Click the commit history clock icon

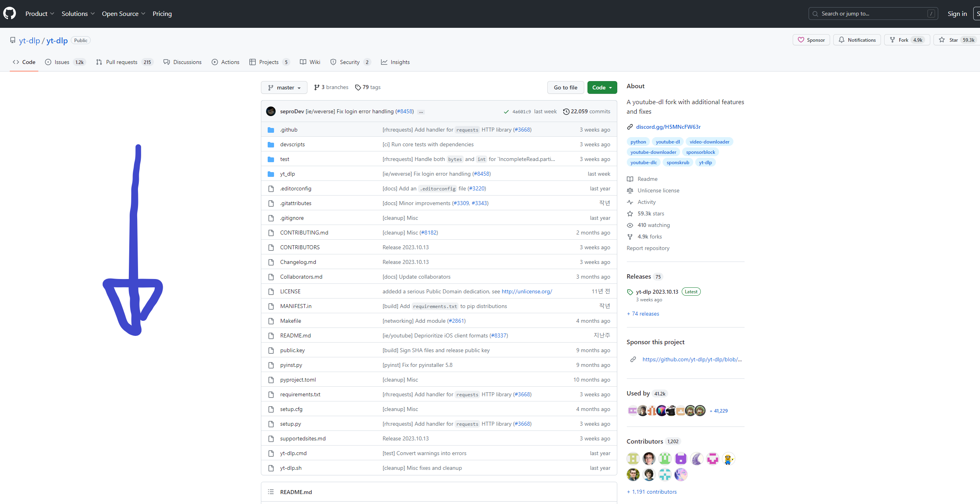coord(566,112)
